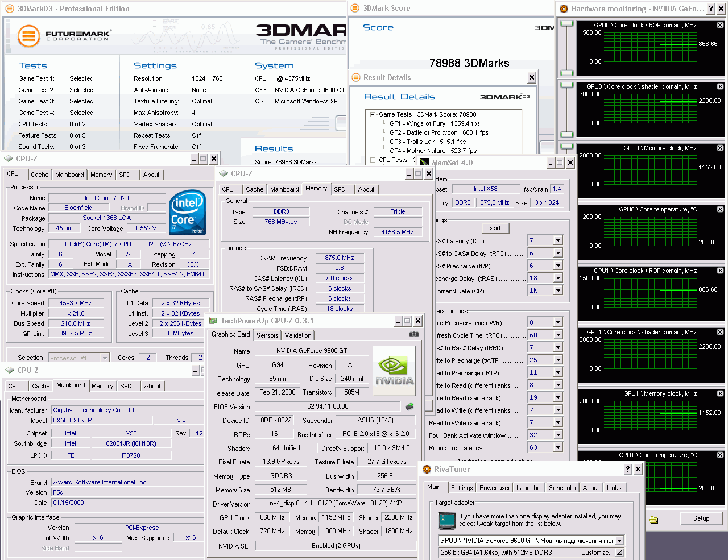Click the GT1 - Wings of Fury result row
Viewport: 728px width, 560px height.
(x=435, y=123)
